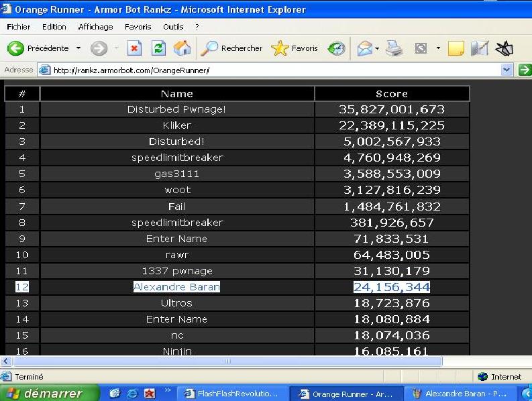Click the démarrer start button
The width and height of the screenshot is (532, 401).
(48, 394)
